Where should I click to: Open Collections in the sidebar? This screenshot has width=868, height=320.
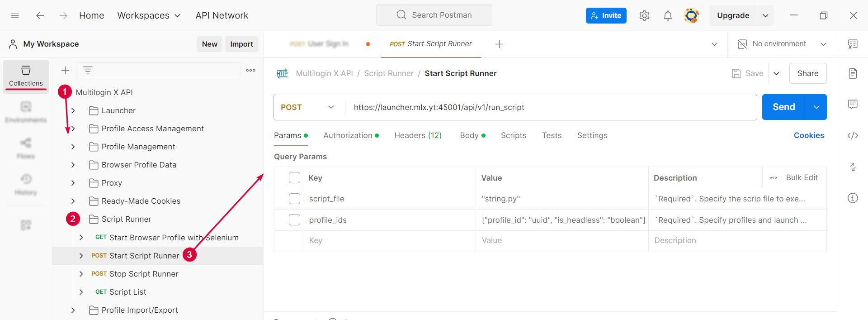[x=26, y=76]
